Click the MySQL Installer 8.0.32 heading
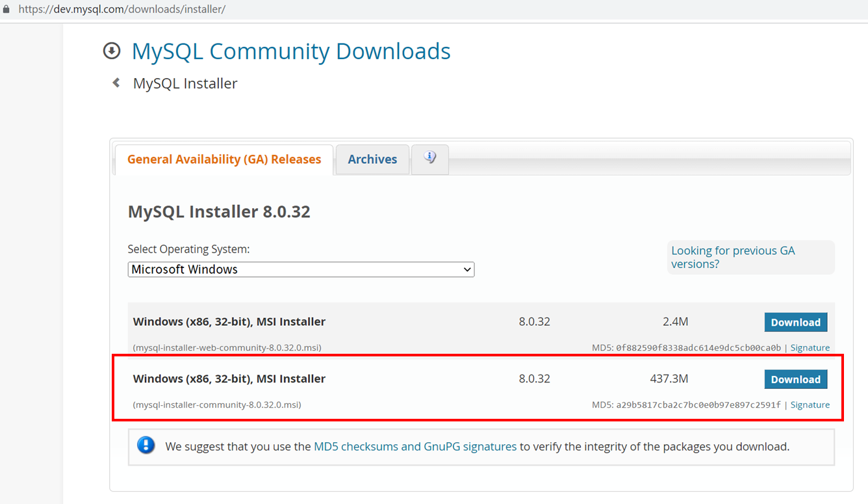This screenshot has width=868, height=504. point(219,211)
